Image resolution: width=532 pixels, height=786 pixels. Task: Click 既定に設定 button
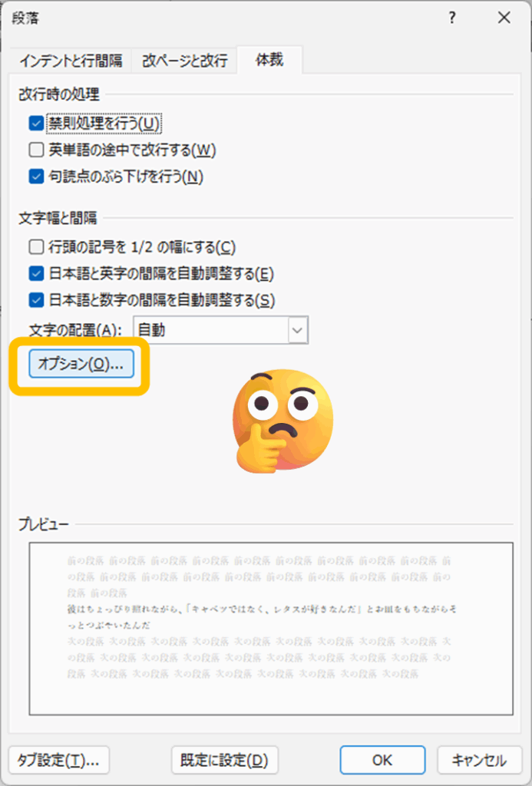225,760
